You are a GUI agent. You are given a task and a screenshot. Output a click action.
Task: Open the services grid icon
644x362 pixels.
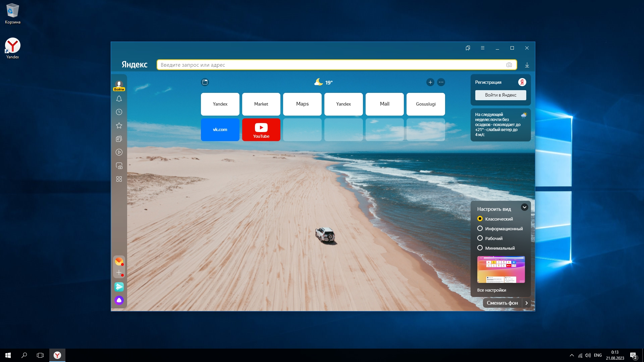tap(119, 179)
